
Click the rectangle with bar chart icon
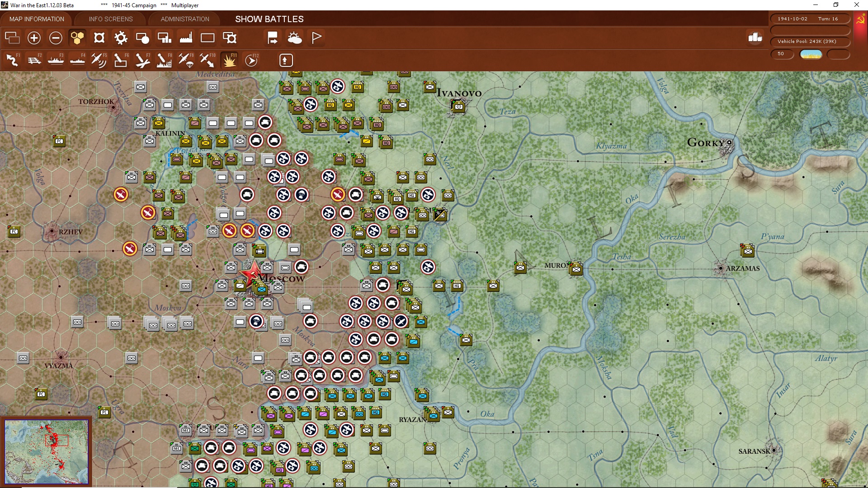click(164, 38)
